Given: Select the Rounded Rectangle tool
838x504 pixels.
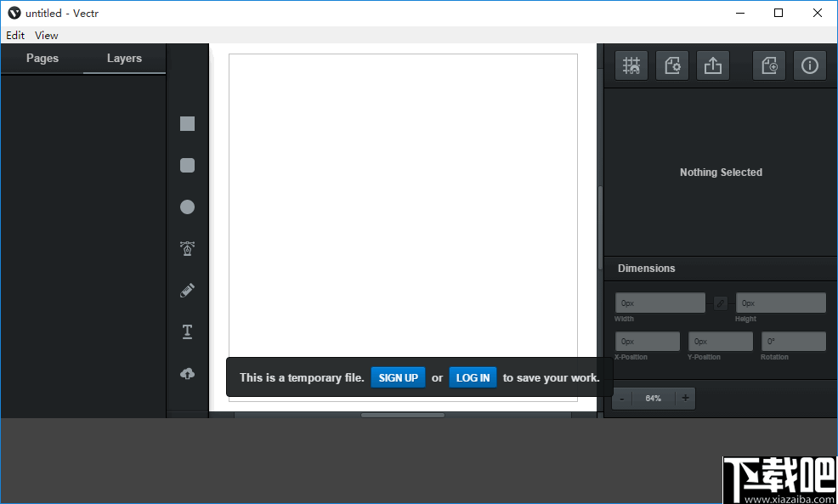Looking at the screenshot, I should pyautogui.click(x=187, y=165).
